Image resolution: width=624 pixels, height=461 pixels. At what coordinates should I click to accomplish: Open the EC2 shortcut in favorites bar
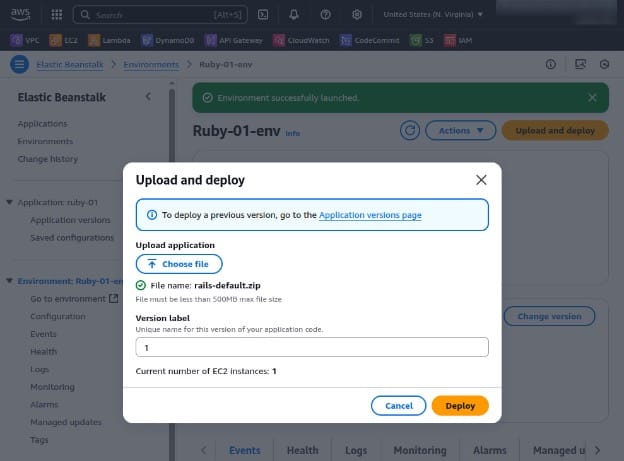click(x=64, y=40)
